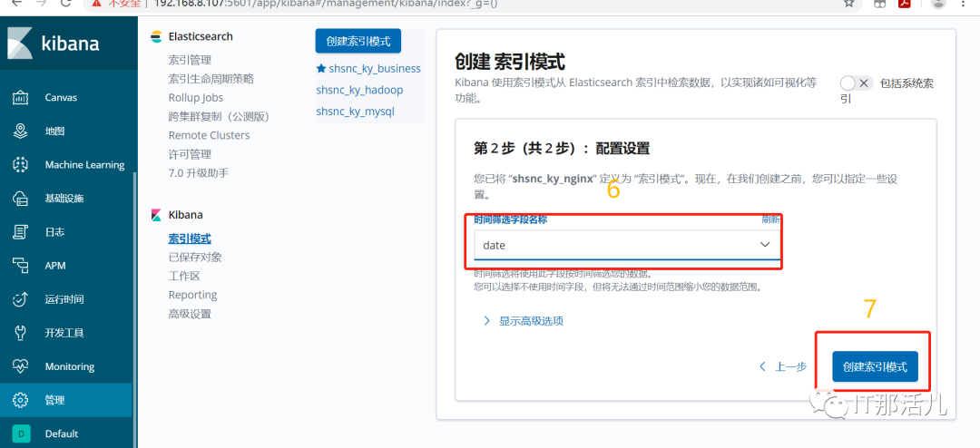This screenshot has width=980, height=448.
Task: Click the browser forward arrow
Action: click(x=41, y=4)
